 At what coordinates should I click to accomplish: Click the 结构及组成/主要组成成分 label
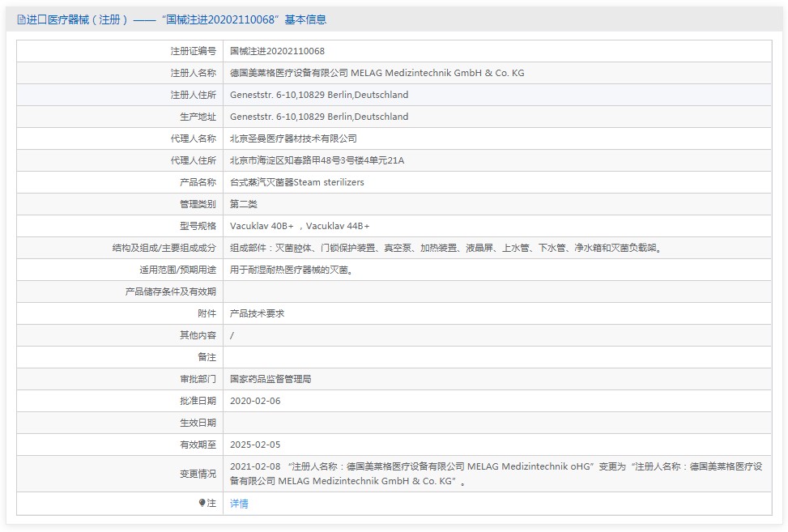click(164, 248)
